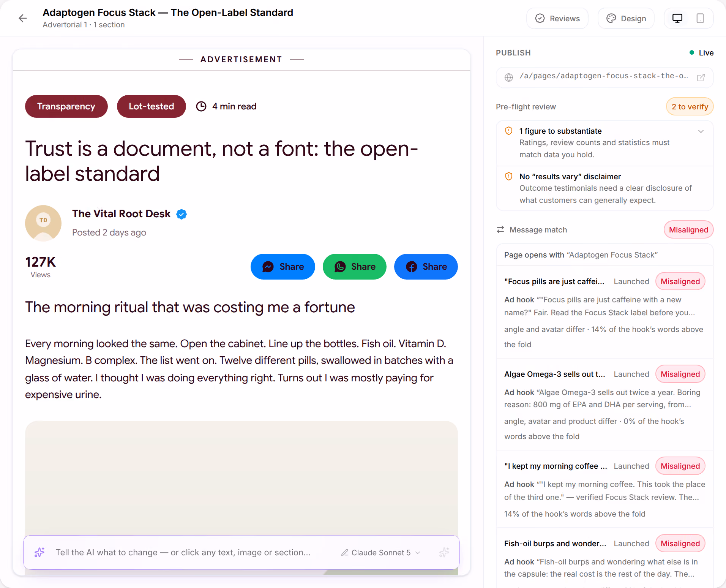
Task: Open published page in new tab icon
Action: (701, 77)
